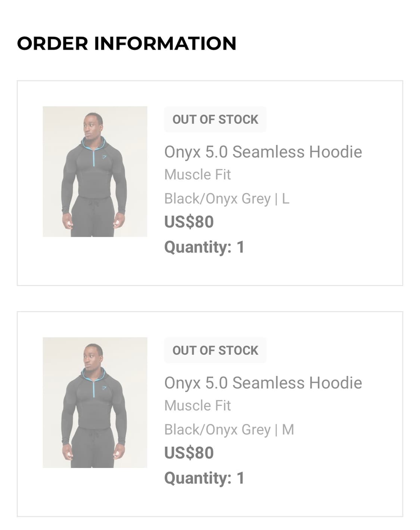The width and height of the screenshot is (420, 530).
Task: Open the first Onyx 5.0 Seamless Hoodie title
Action: tap(263, 152)
